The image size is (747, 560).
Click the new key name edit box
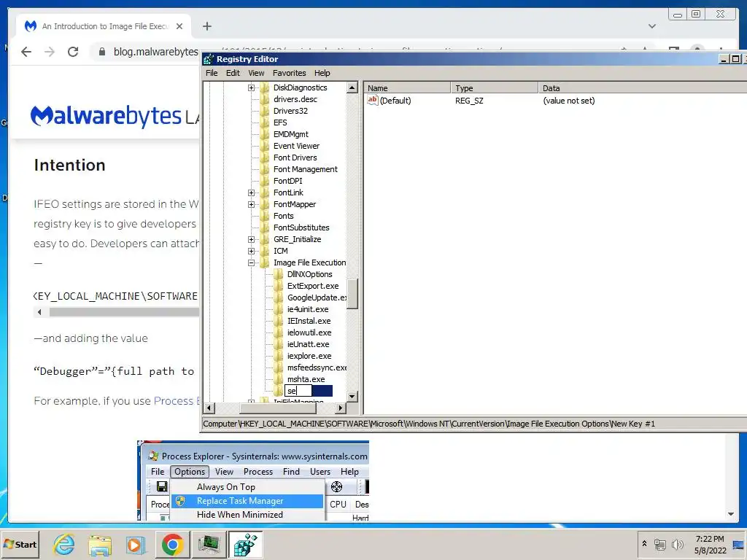click(298, 391)
